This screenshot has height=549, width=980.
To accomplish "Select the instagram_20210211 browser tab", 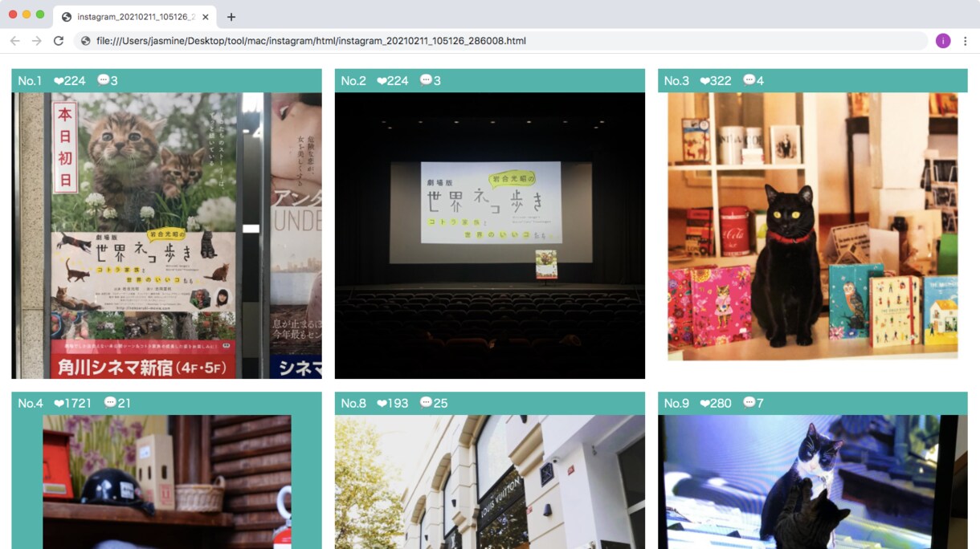I will [x=135, y=17].
